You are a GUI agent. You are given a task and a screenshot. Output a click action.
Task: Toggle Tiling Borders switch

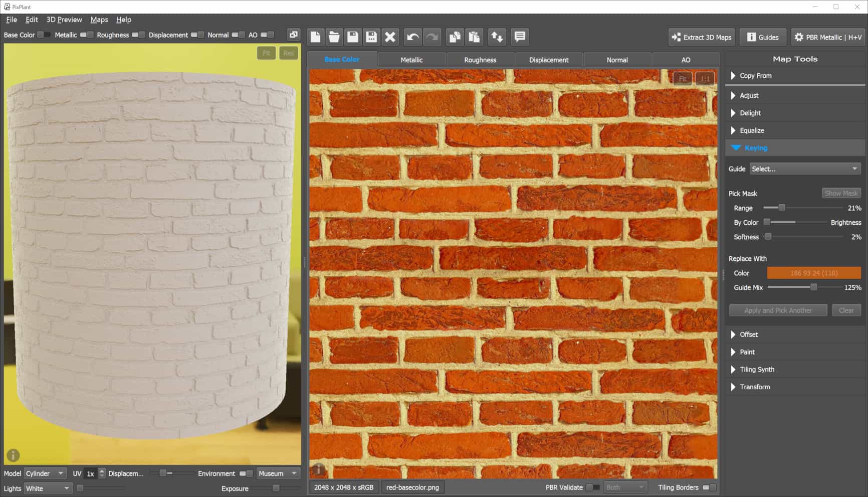(x=709, y=487)
